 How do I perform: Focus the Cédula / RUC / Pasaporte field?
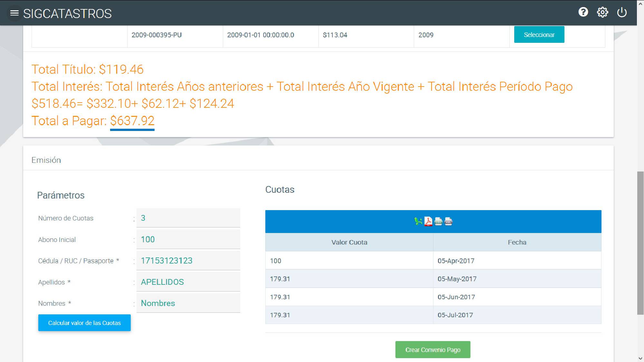click(x=188, y=260)
